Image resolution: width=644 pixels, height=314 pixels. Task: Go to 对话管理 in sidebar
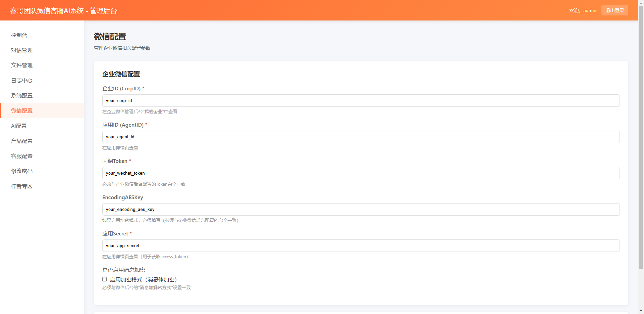(x=22, y=50)
